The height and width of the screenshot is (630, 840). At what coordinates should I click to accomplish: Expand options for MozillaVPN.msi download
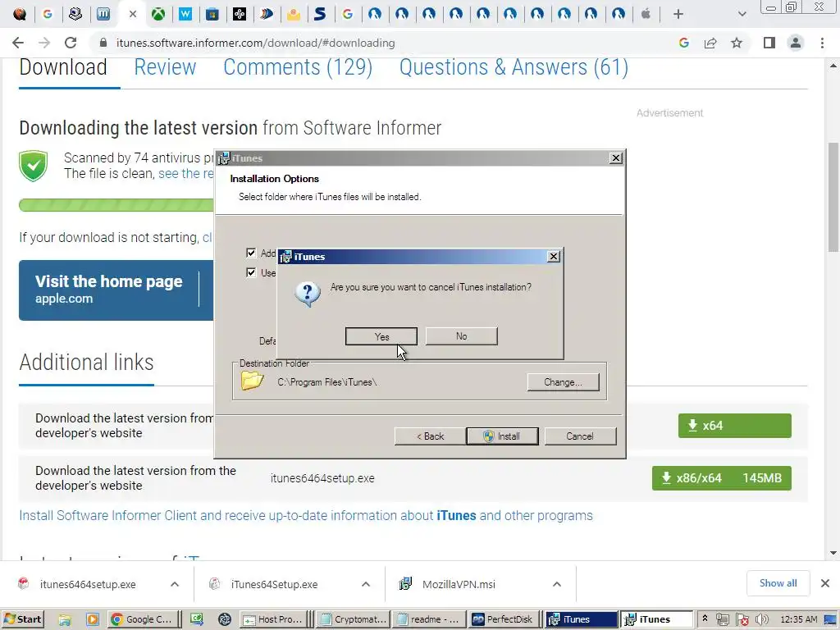click(x=557, y=584)
